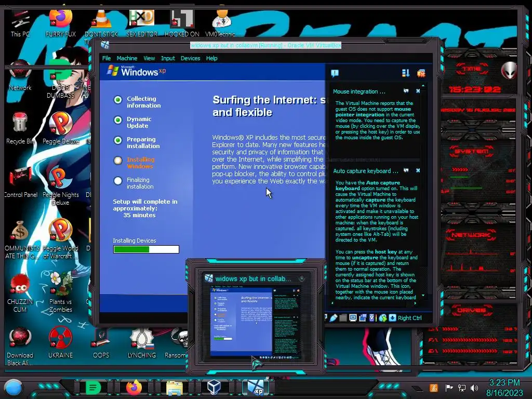Image resolution: width=532 pixels, height=399 pixels.
Task: Click the notification center speech-bubble icon
Action: click(335, 73)
